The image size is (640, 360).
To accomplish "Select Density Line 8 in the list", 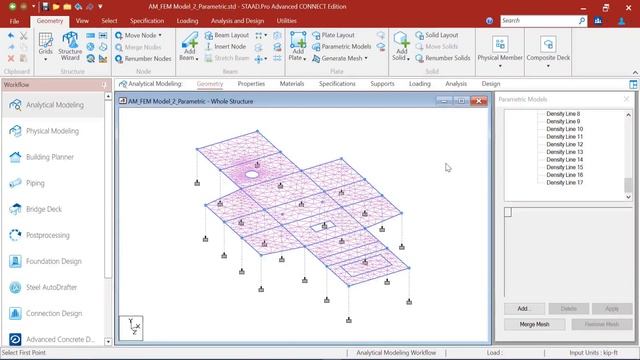I will [563, 114].
